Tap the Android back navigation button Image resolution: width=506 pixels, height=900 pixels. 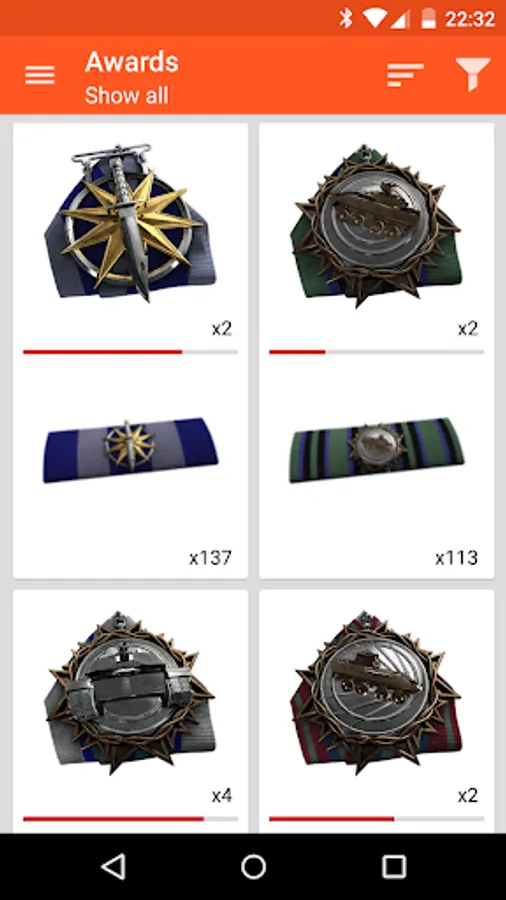114,866
